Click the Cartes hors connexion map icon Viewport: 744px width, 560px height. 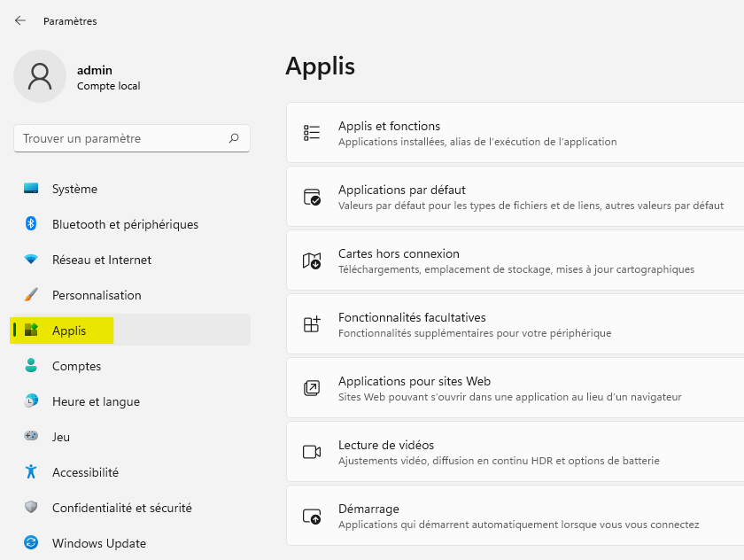point(312,261)
